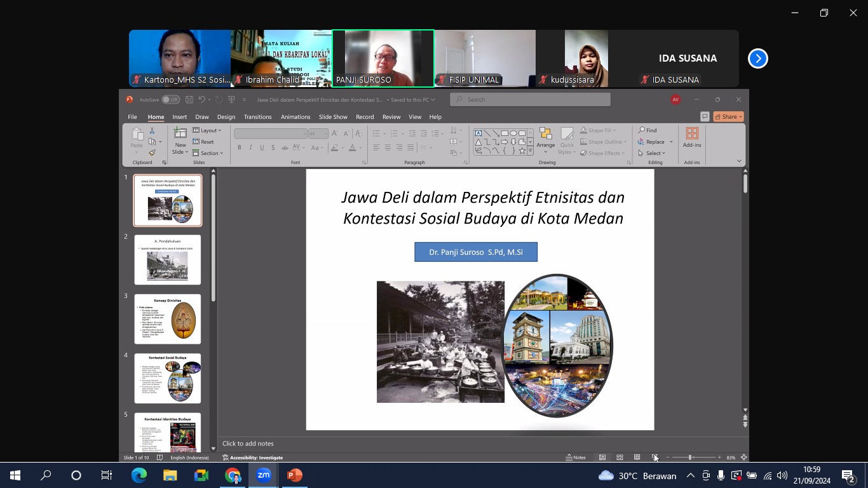Click the Undo arrow icon
Viewport: 868px width, 488px height.
coord(202,100)
